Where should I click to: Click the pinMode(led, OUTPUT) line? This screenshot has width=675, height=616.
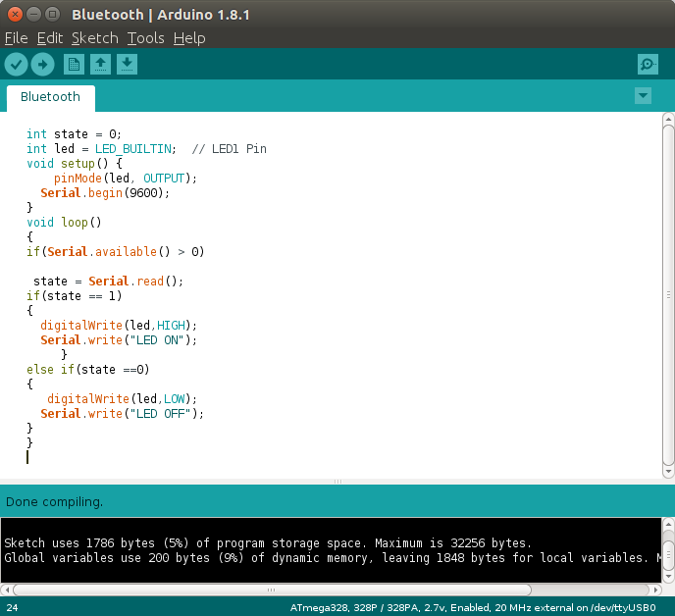(x=126, y=179)
